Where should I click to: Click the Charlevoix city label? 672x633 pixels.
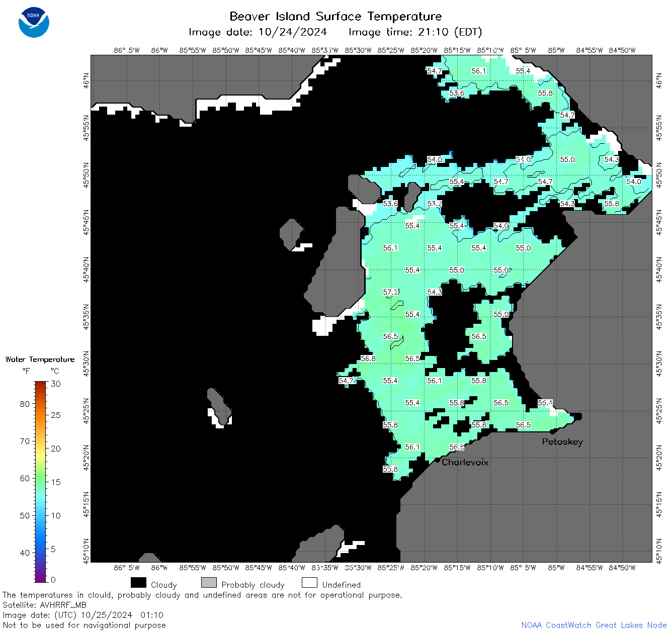click(465, 462)
